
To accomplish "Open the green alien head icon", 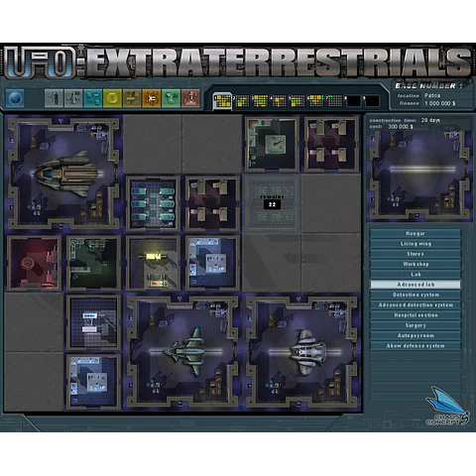I will [171, 98].
